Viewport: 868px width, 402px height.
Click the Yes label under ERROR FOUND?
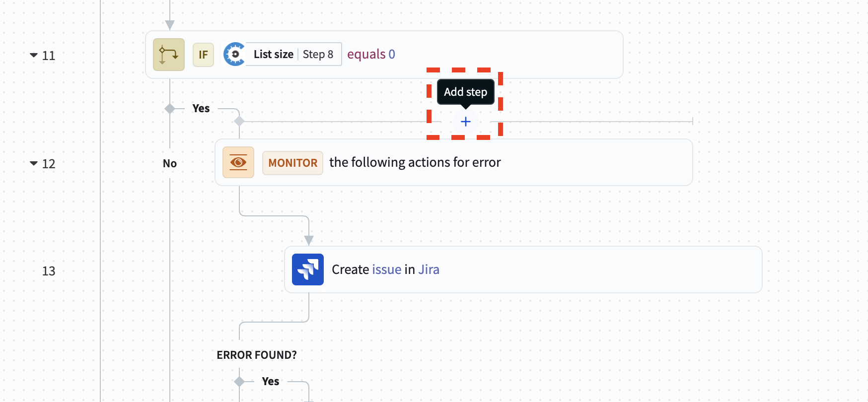click(271, 381)
